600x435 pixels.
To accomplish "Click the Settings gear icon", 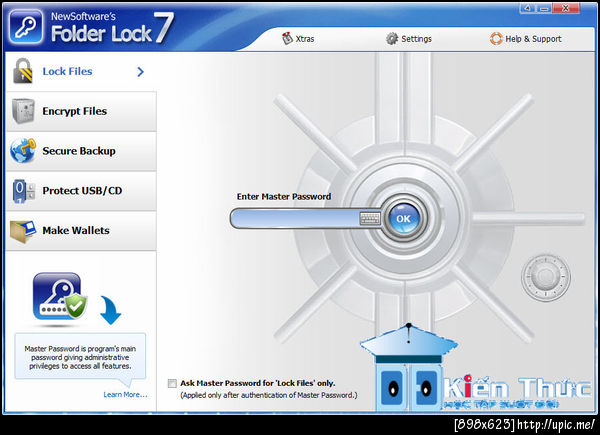I will coord(392,39).
